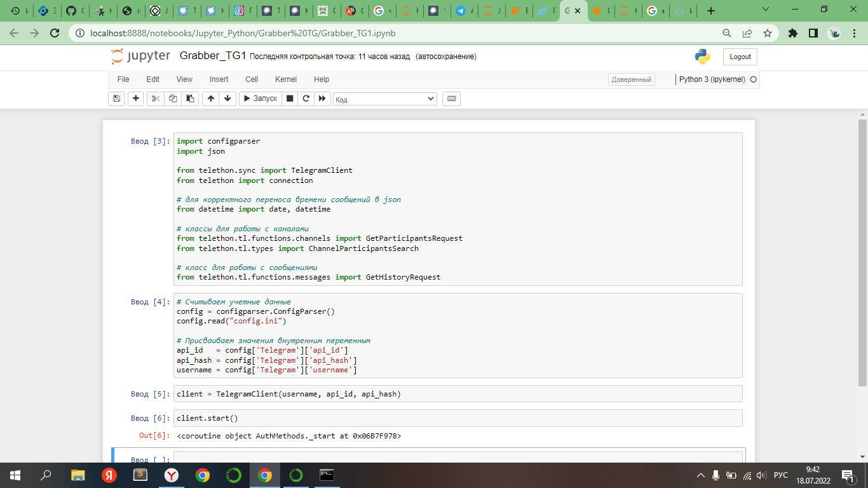Image resolution: width=868 pixels, height=488 pixels.
Task: Open the View menu
Action: pyautogui.click(x=184, y=79)
